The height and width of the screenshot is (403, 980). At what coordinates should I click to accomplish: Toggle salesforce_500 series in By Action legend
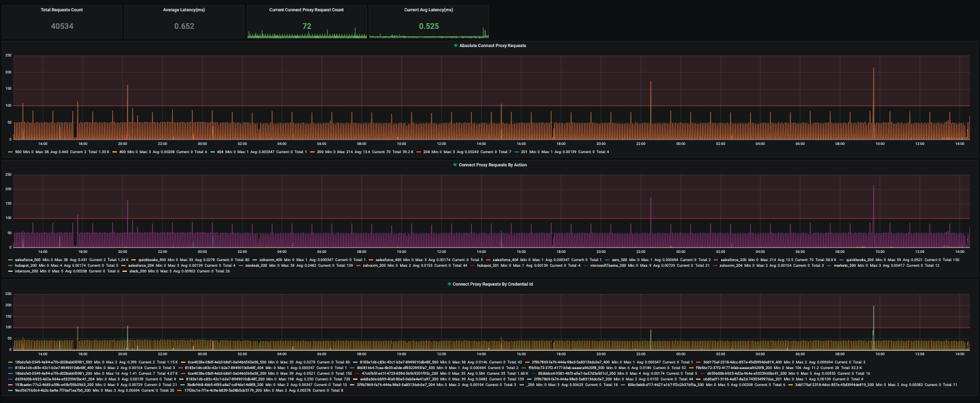click(x=28, y=260)
